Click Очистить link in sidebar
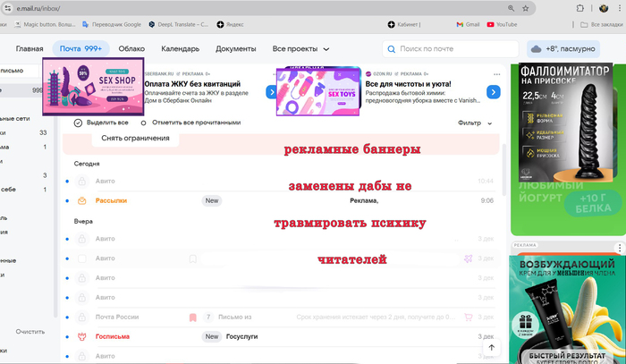 click(30, 331)
